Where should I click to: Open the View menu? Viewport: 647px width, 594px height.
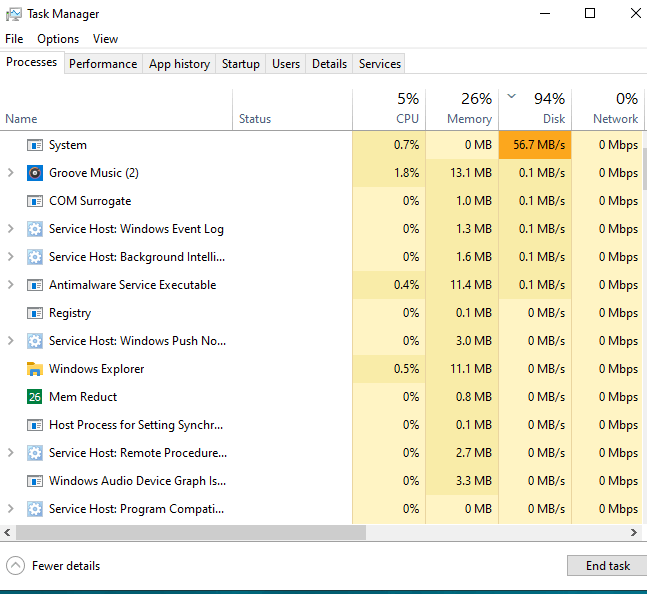point(105,39)
